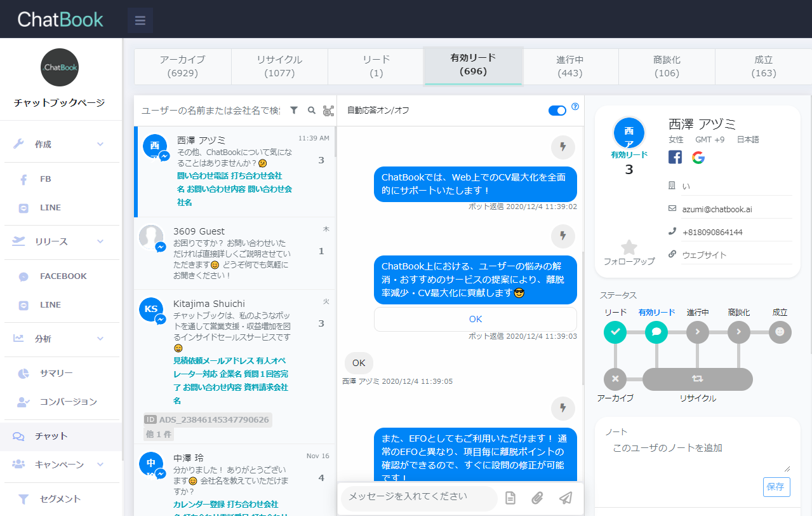Click the user name search field
Viewport: 812px width, 516px height.
(211, 111)
